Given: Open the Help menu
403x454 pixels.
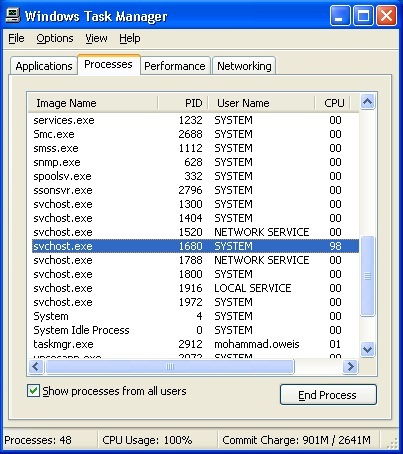Looking at the screenshot, I should 130,38.
